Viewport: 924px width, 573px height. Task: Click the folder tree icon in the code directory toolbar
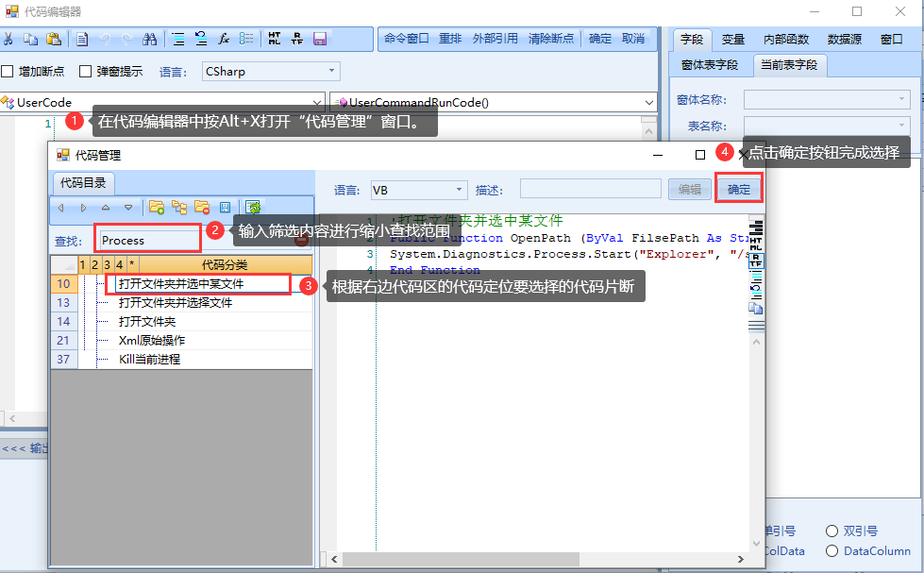[x=179, y=207]
